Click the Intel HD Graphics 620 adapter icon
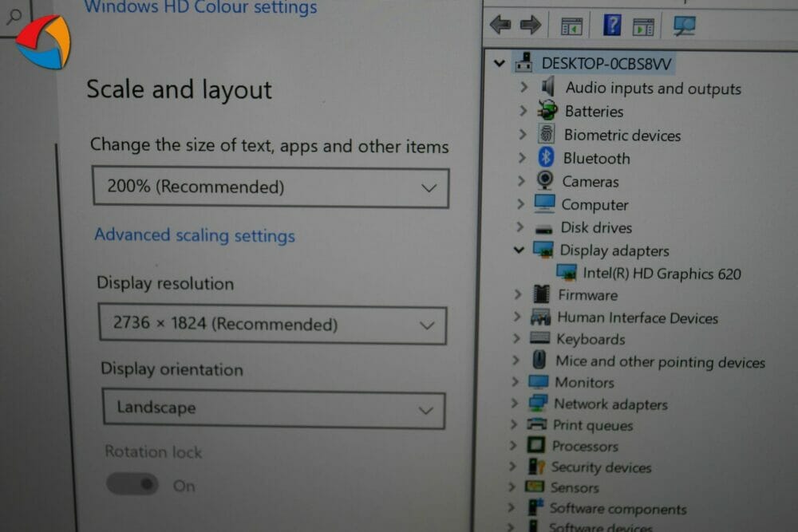Image resolution: width=798 pixels, height=532 pixels. click(x=567, y=272)
